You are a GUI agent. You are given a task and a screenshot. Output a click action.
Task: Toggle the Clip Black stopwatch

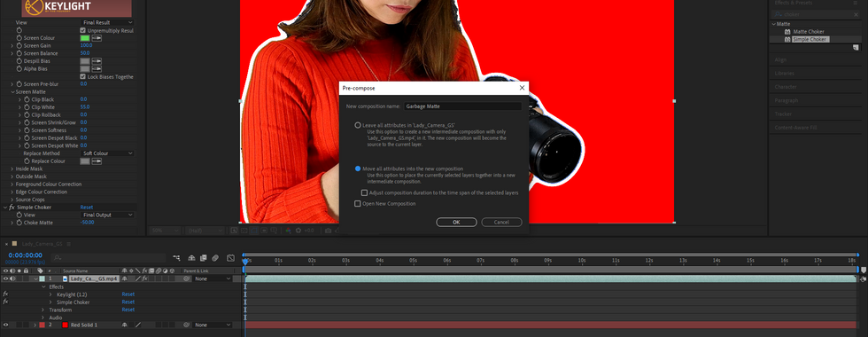(x=27, y=99)
